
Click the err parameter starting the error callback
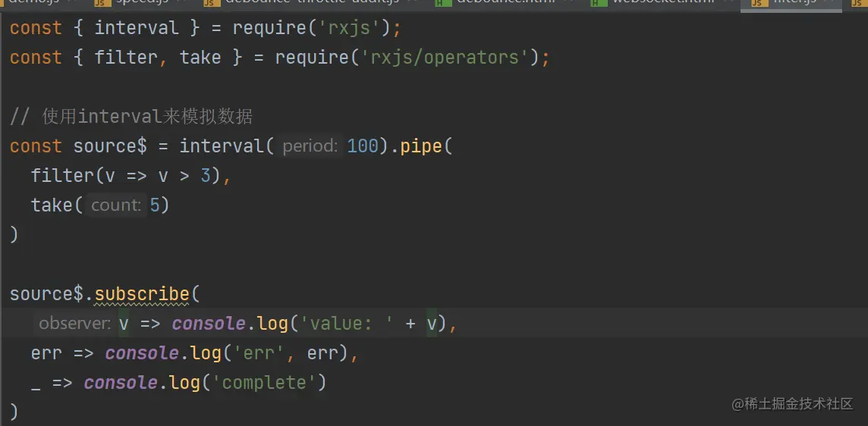[x=46, y=353]
